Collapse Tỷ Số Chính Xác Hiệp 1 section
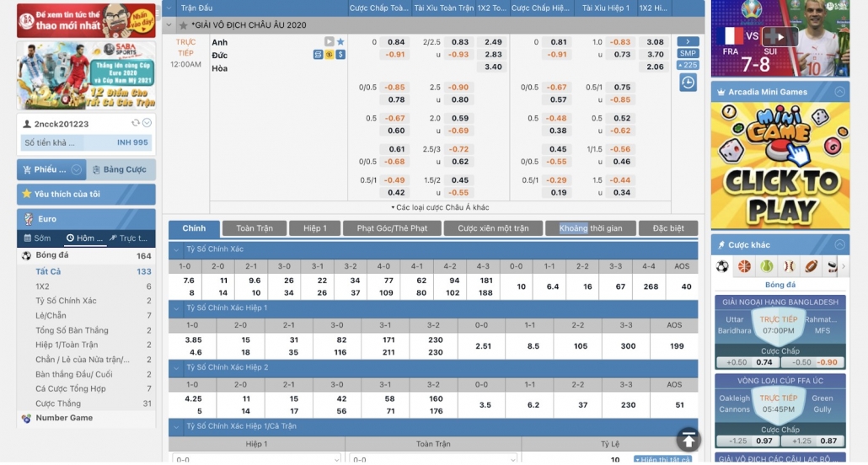This screenshot has width=868, height=465. (177, 308)
